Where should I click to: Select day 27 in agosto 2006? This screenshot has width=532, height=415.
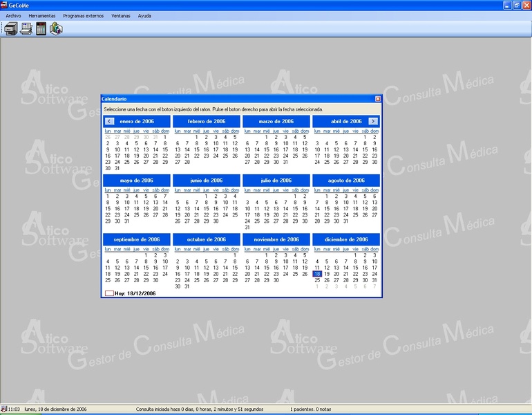tap(374, 215)
